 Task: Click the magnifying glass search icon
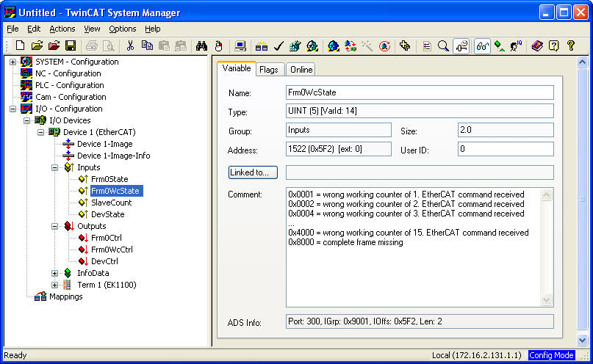click(443, 45)
